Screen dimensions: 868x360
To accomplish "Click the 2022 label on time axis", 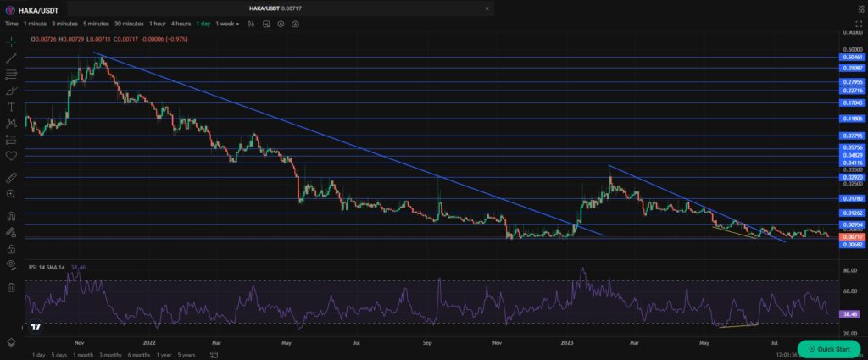I will 147,342.
